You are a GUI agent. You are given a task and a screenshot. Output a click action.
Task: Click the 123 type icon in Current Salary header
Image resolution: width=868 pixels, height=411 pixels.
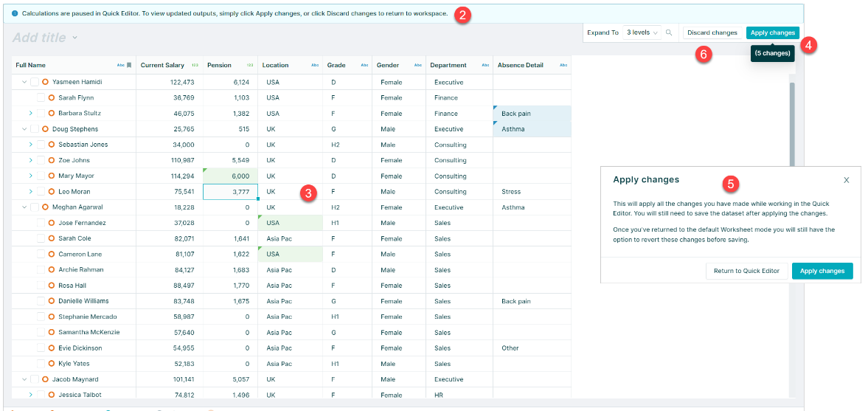coord(195,65)
